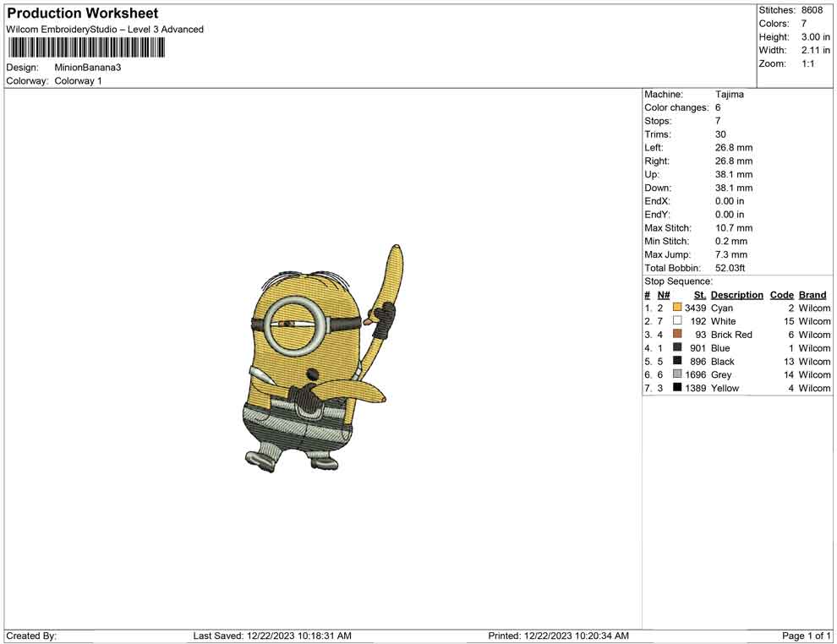Click the 'Printed: 12/22/2023 10:20:34 AM' footer

pyautogui.click(x=558, y=636)
